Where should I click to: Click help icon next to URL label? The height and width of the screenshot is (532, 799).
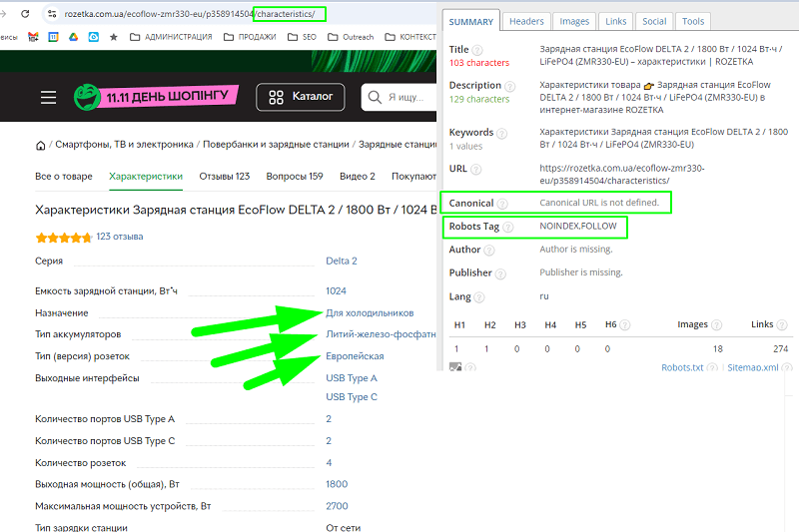476,169
